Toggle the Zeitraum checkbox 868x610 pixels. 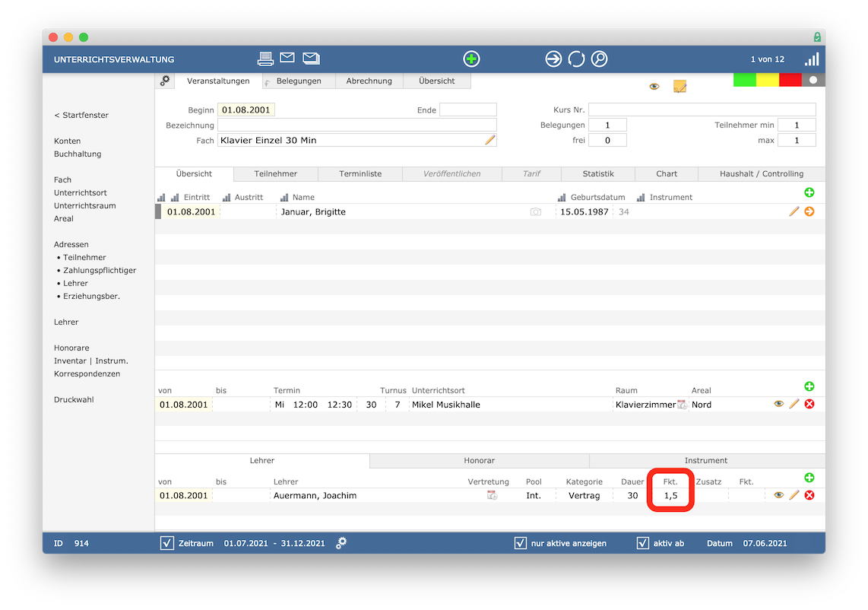coord(166,543)
